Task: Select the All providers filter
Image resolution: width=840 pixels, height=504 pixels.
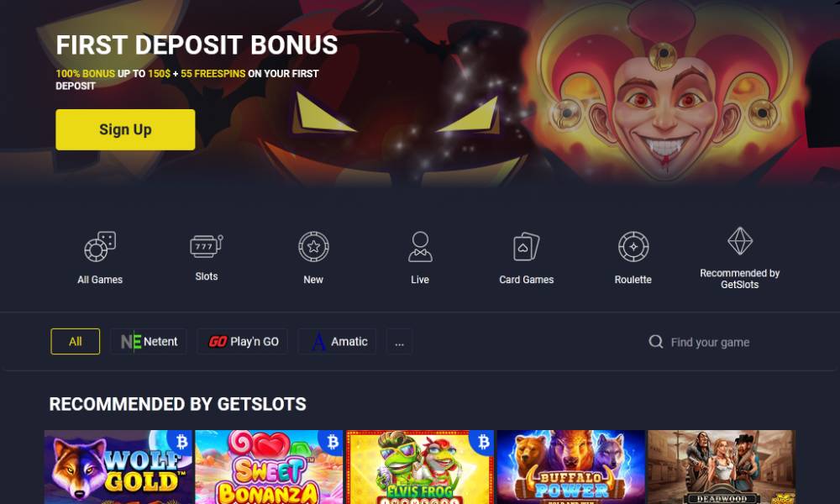Action: tap(76, 341)
